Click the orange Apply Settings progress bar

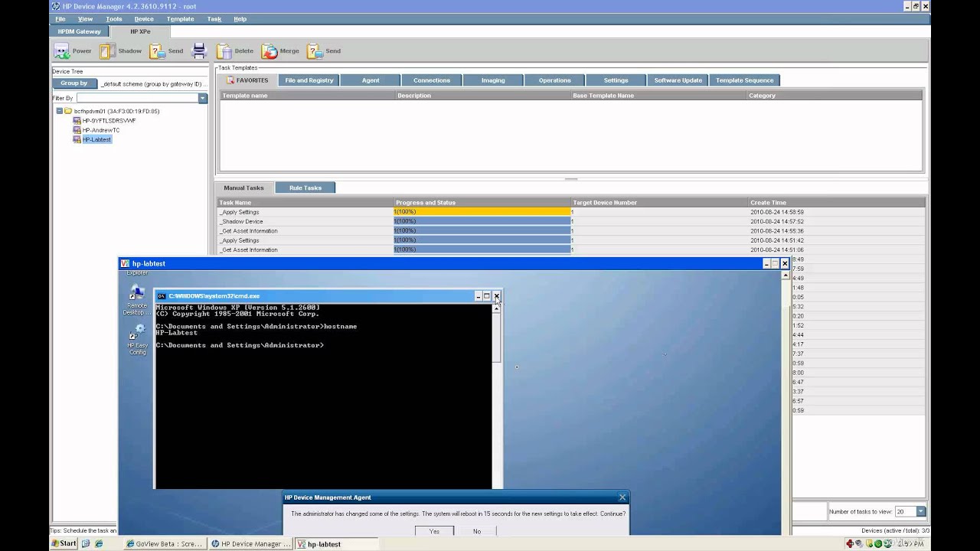tap(482, 212)
